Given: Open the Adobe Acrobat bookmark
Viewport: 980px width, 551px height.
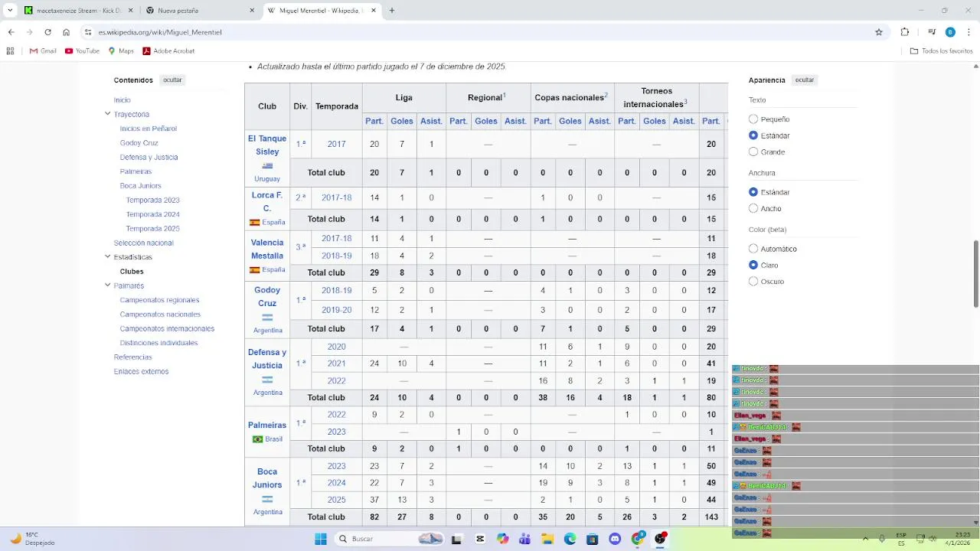Looking at the screenshot, I should coord(168,51).
